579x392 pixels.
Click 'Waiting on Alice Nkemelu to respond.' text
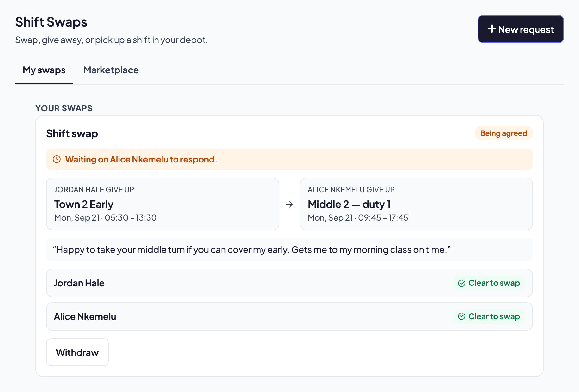(141, 159)
